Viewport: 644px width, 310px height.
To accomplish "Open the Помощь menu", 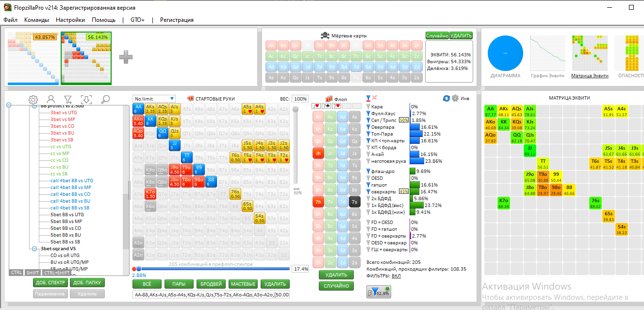I will coord(104,20).
